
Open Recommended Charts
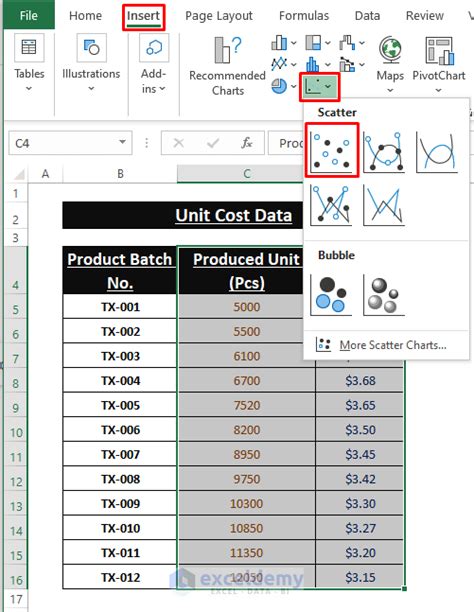click(228, 66)
